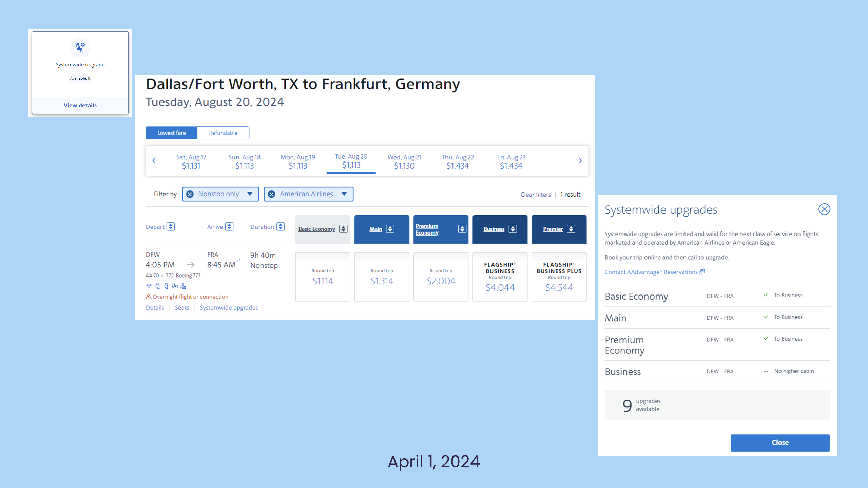Pick Wed, Aug 21 date
Screen dimensions: 868x488
click(x=404, y=161)
